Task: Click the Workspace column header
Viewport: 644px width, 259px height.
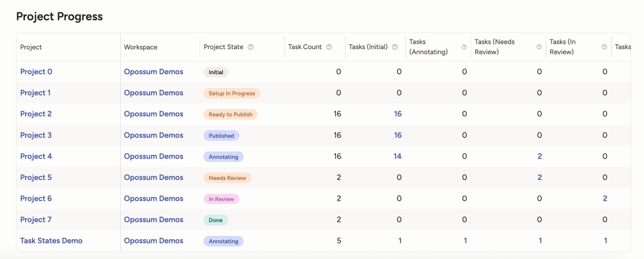Action: pos(140,47)
